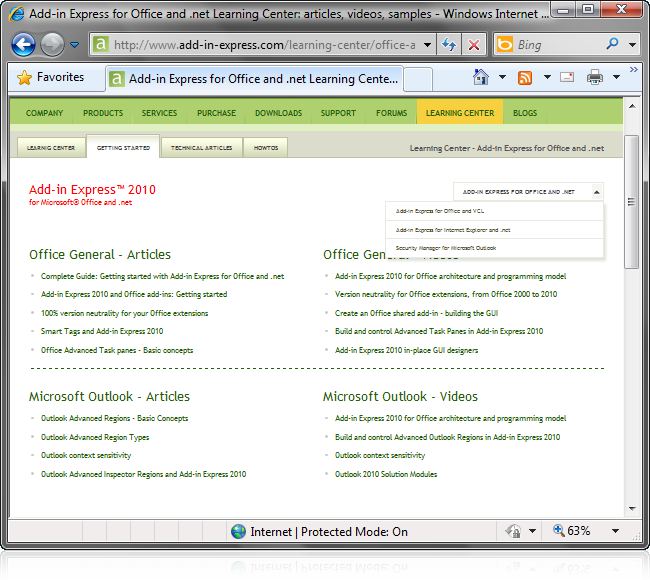Screen dimensions: 650x580
Task: Click the page scrollbar thumb
Action: pyautogui.click(x=632, y=202)
